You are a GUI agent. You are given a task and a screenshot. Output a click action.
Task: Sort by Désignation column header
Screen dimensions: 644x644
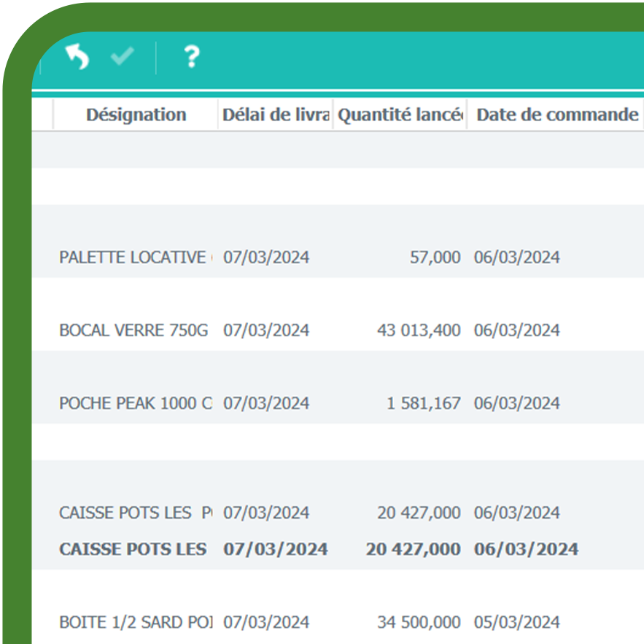click(136, 115)
